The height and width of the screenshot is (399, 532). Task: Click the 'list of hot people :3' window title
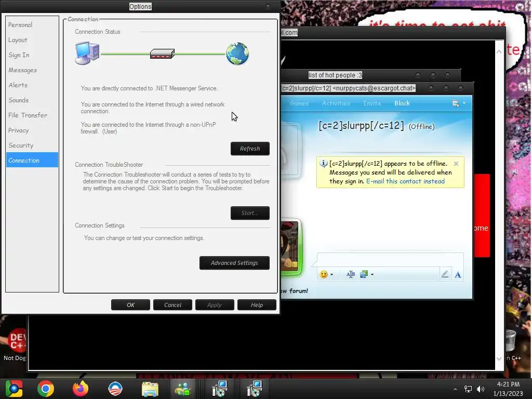[x=335, y=75]
